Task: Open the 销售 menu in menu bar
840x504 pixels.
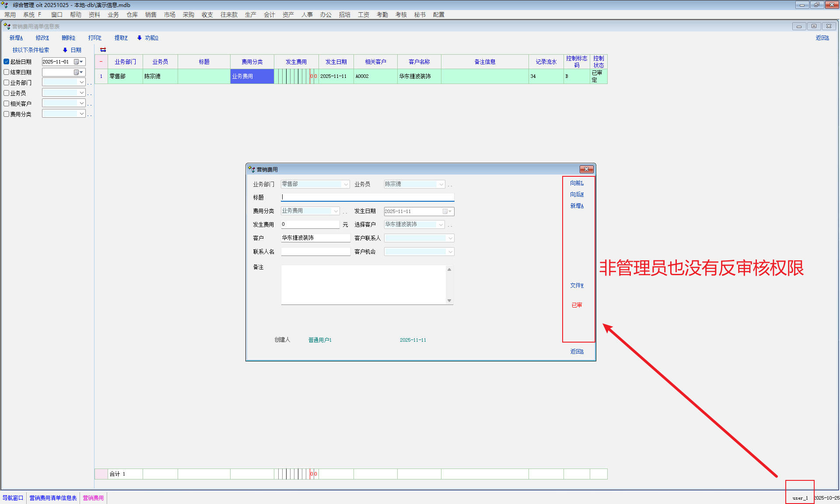Action: point(150,14)
